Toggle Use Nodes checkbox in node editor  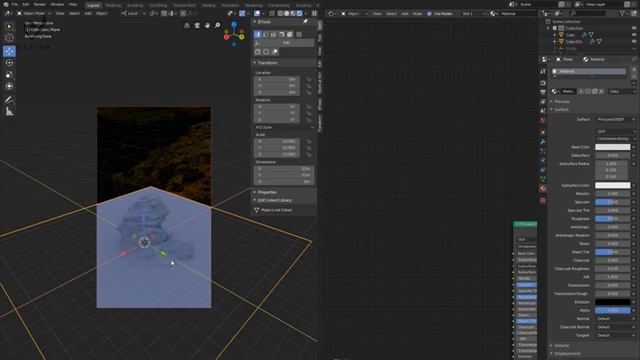(429, 13)
